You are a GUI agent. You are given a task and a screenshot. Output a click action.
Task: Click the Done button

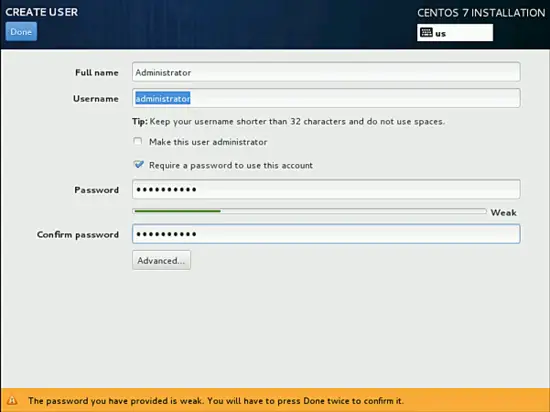point(21,32)
